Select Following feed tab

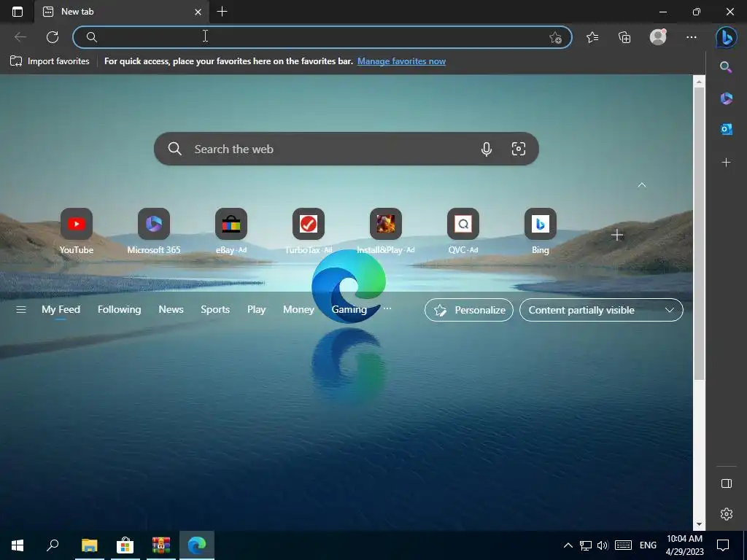click(x=119, y=309)
